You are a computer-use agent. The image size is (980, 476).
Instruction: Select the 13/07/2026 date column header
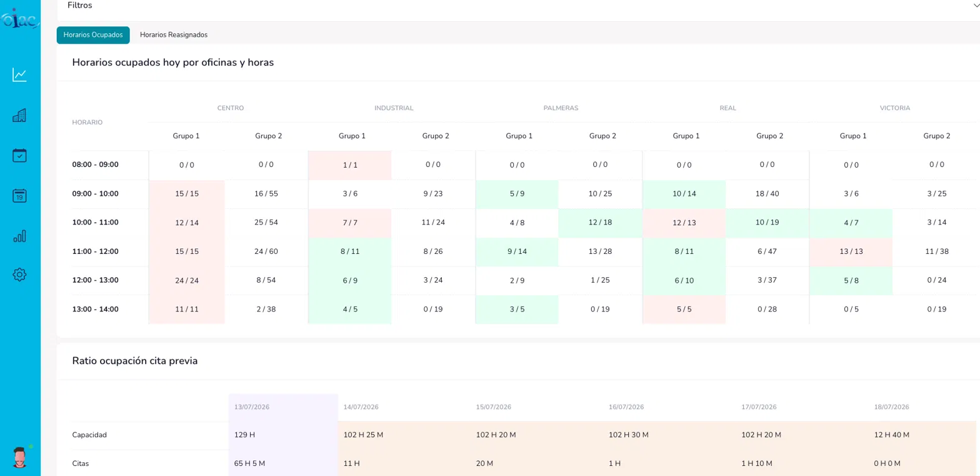pos(252,407)
